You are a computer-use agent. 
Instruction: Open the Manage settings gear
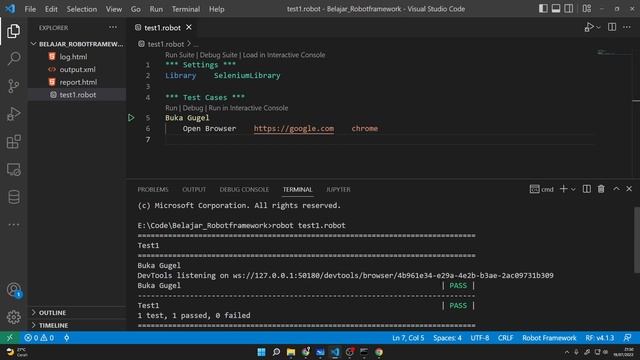click(13, 317)
